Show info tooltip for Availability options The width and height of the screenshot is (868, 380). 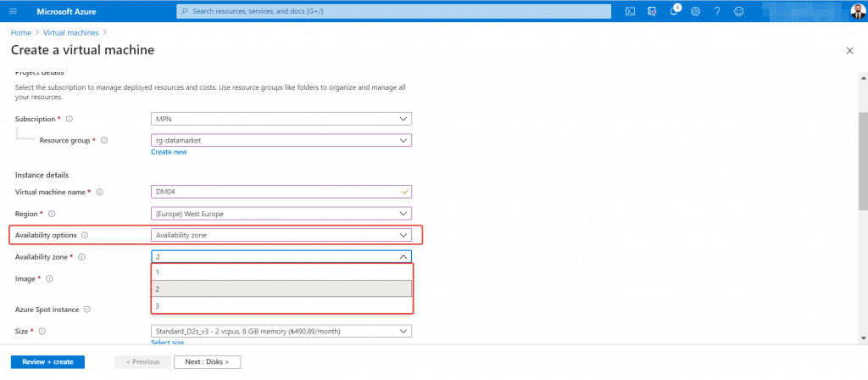(85, 236)
